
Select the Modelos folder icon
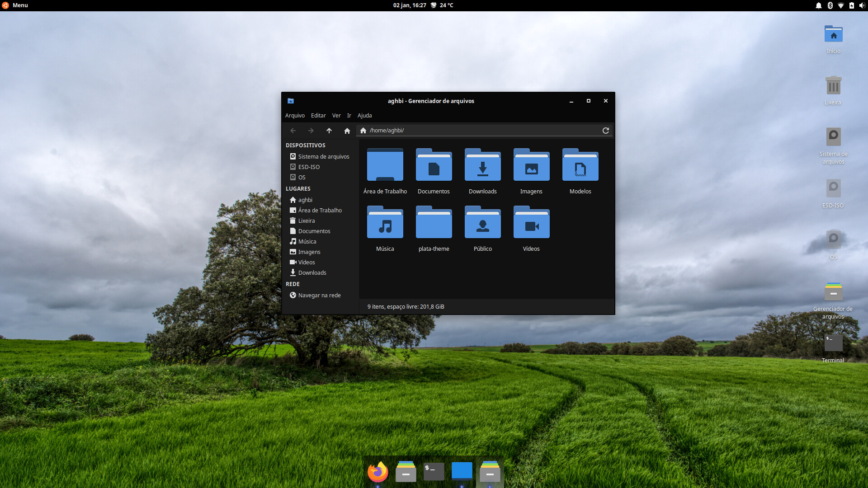pyautogui.click(x=580, y=165)
